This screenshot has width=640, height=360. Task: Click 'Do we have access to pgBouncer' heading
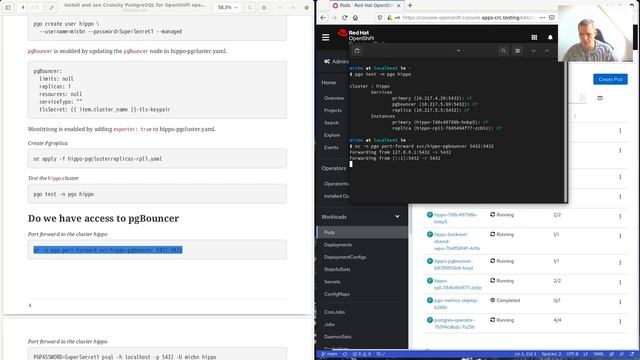coord(103,218)
